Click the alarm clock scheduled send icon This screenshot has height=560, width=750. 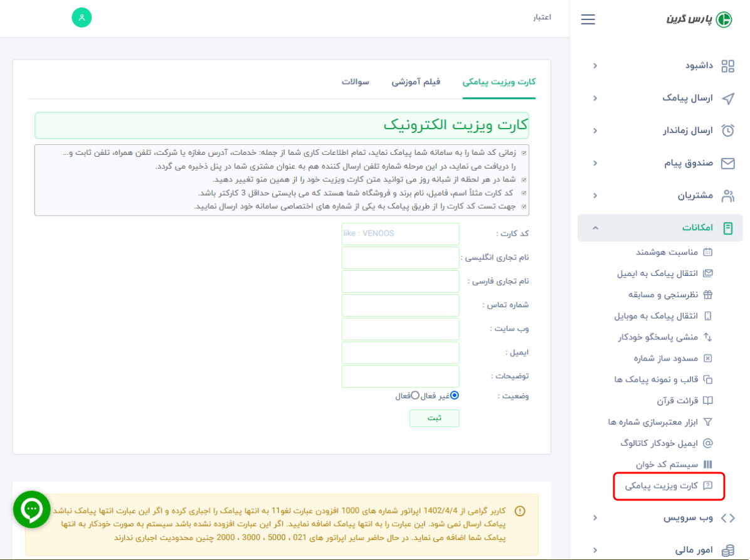tap(727, 130)
